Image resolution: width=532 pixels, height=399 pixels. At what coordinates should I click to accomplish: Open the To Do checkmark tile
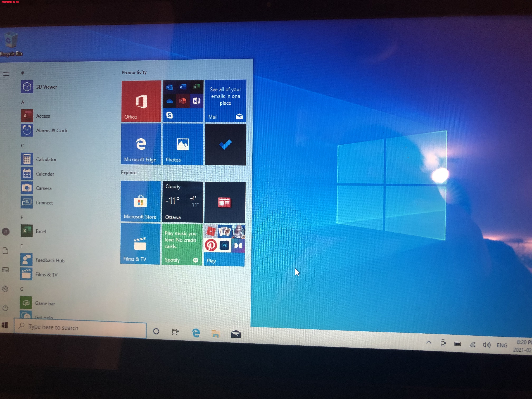pos(225,144)
